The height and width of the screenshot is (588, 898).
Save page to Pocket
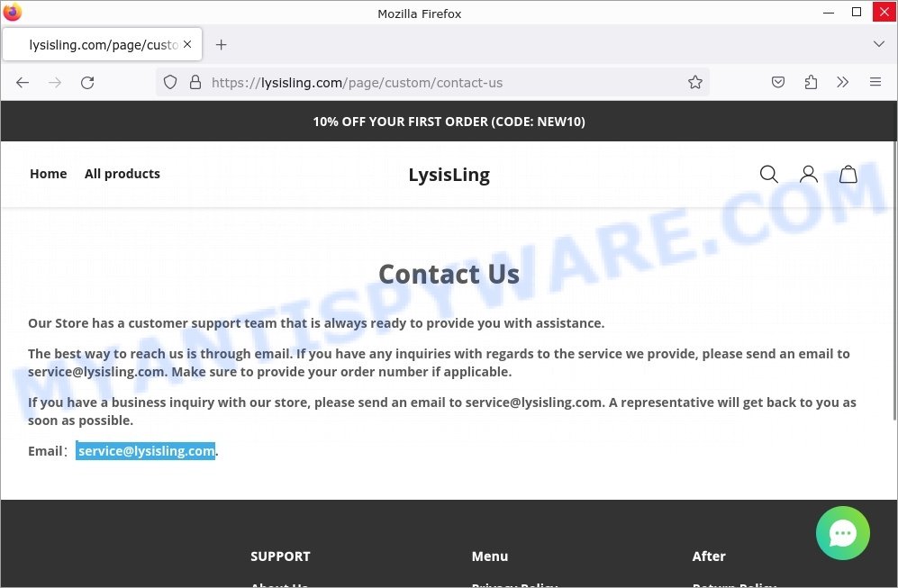(777, 83)
